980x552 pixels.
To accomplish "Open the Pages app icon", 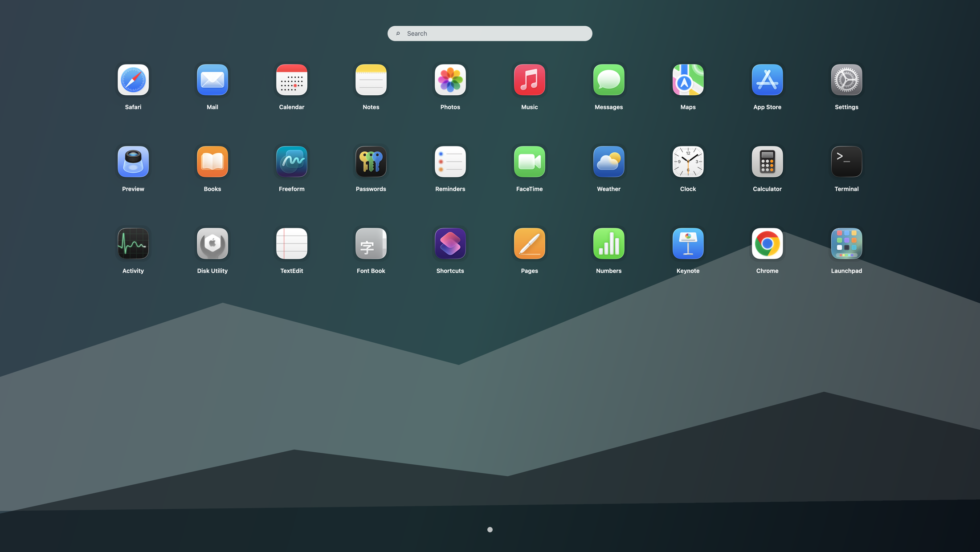I will pyautogui.click(x=530, y=244).
